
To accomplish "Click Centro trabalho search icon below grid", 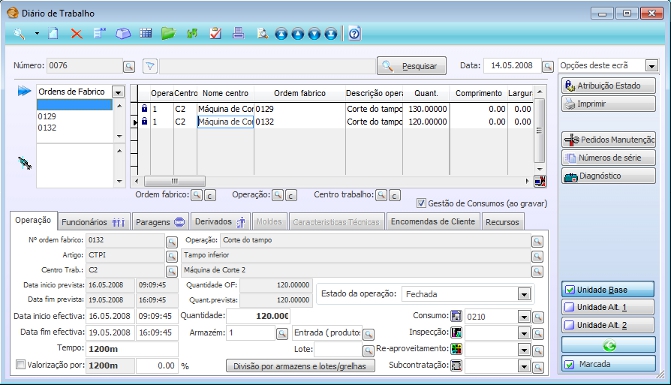I will tap(381, 195).
